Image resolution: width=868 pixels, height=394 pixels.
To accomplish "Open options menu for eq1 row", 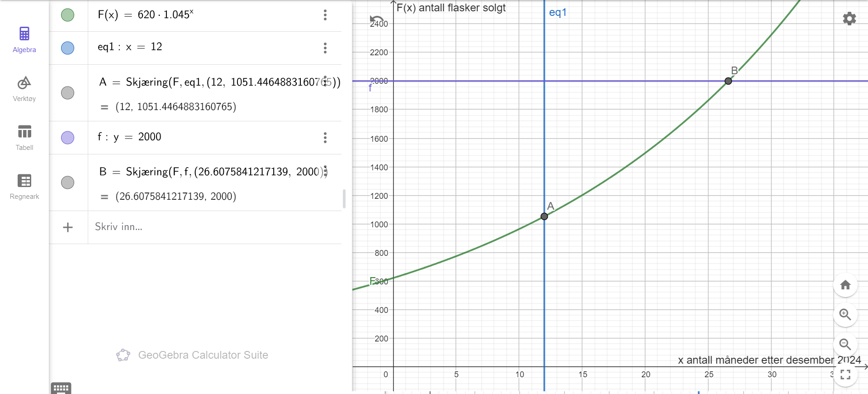I will [x=325, y=48].
